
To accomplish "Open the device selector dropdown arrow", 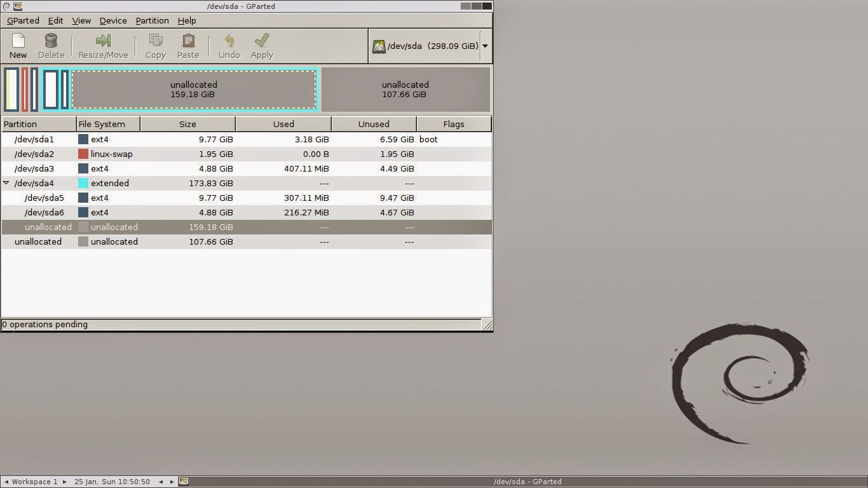I will click(485, 46).
